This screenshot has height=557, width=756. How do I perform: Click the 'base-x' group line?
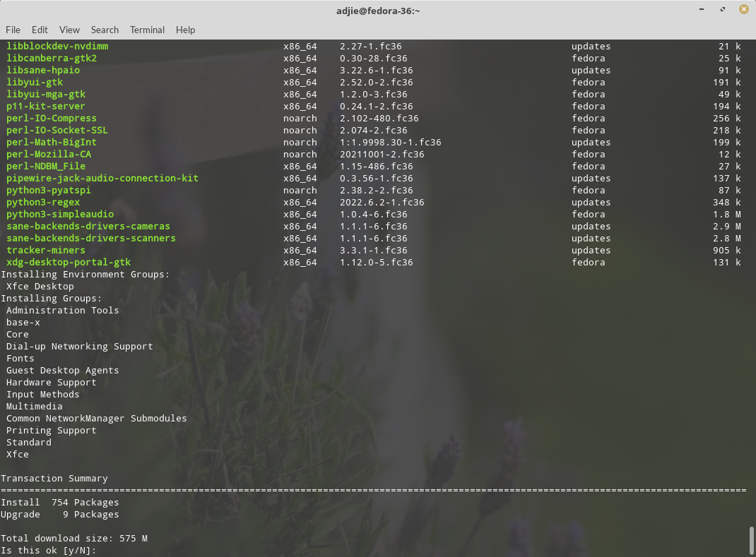(x=23, y=323)
